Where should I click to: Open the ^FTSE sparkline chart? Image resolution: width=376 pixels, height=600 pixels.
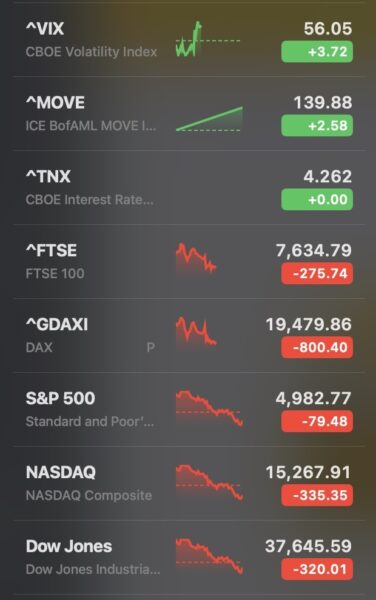click(196, 258)
